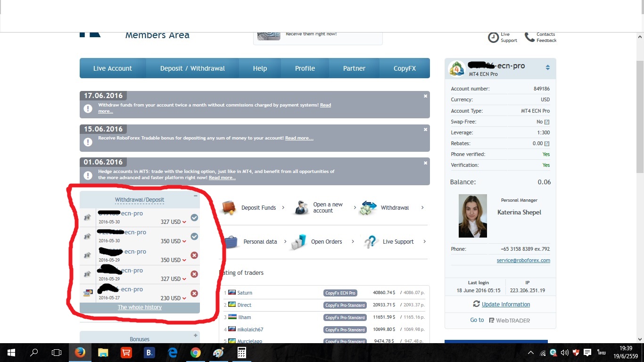The image size is (644, 362).
Task: Open Google Chrome from the taskbar
Action: pyautogui.click(x=195, y=353)
